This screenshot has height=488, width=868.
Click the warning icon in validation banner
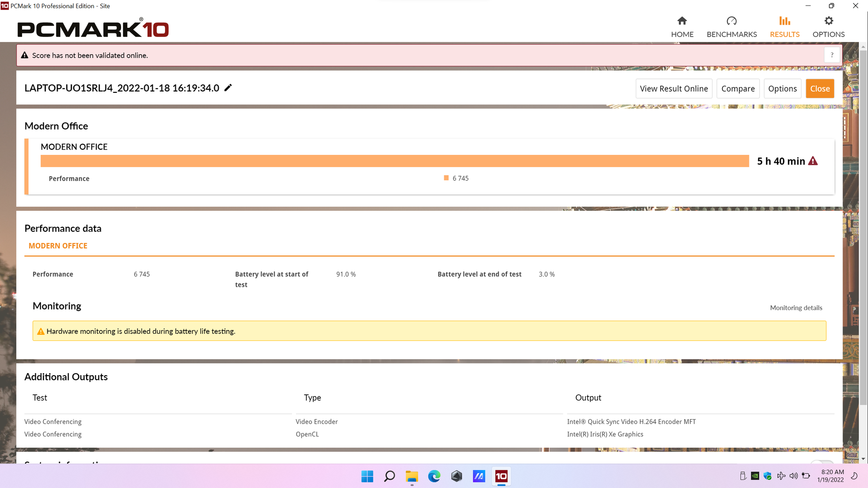pos(25,55)
